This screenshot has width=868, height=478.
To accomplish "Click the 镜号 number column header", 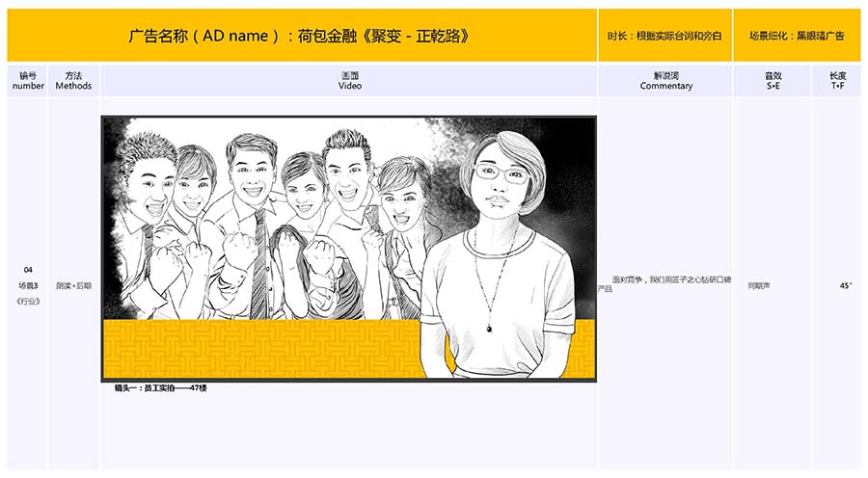I will [x=28, y=80].
